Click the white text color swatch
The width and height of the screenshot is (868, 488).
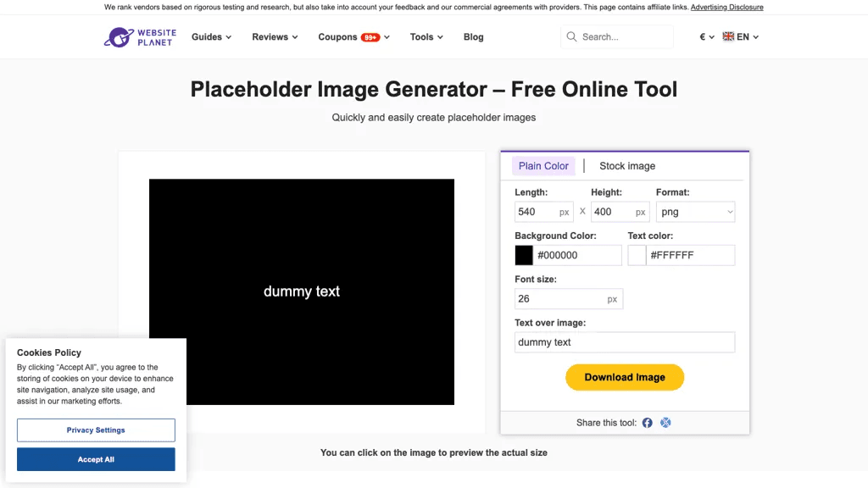point(637,255)
